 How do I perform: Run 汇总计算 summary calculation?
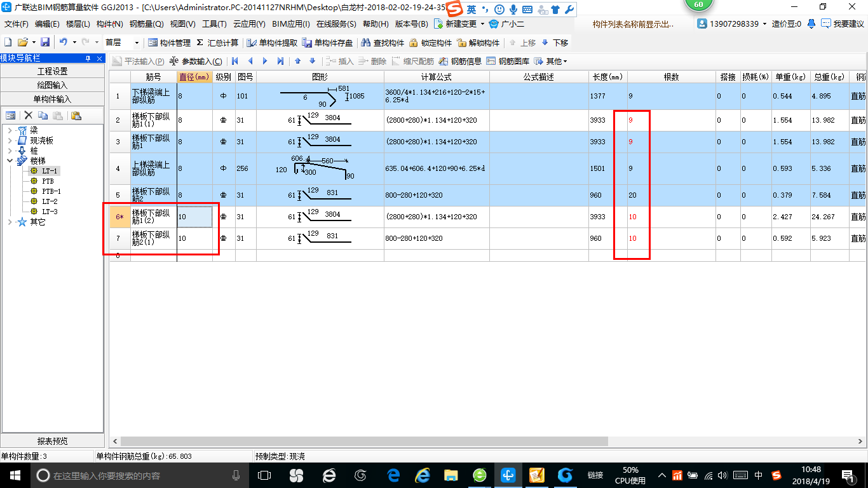[x=217, y=43]
